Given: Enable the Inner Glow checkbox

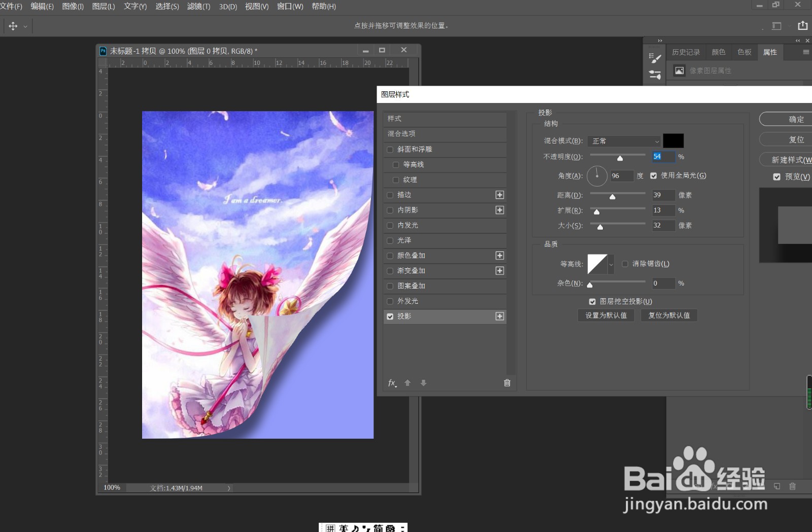Looking at the screenshot, I should pos(390,225).
